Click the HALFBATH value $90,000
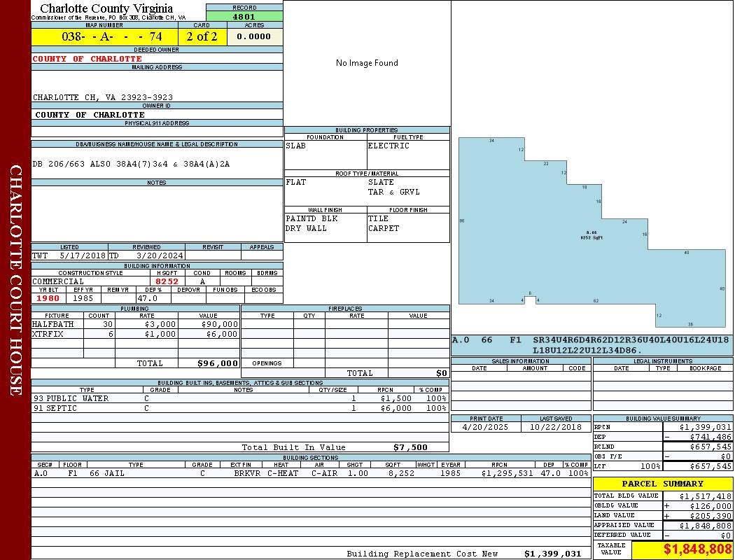This screenshot has width=735, height=560. [x=219, y=324]
